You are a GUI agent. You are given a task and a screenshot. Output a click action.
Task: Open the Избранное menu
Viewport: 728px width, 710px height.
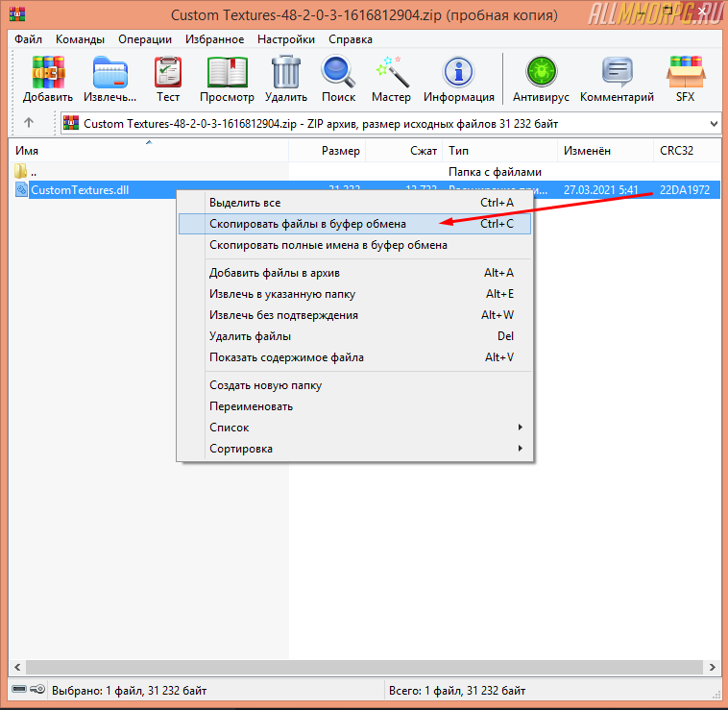coord(214,39)
